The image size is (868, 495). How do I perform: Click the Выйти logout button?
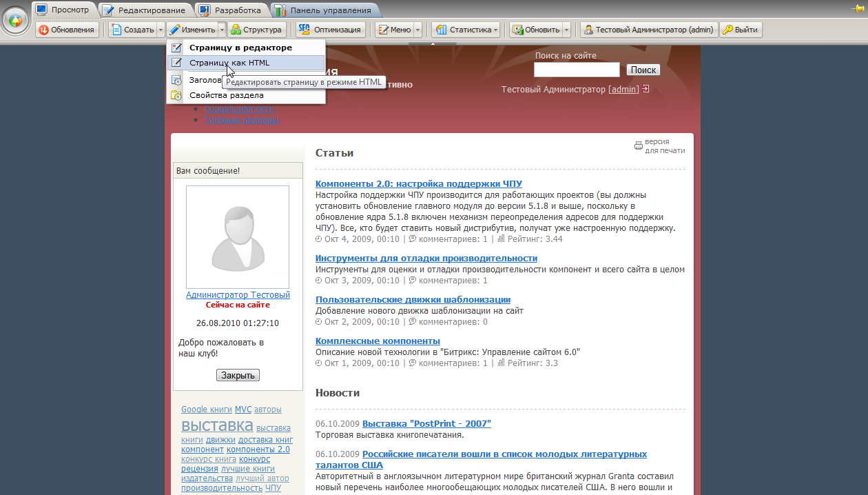point(741,30)
